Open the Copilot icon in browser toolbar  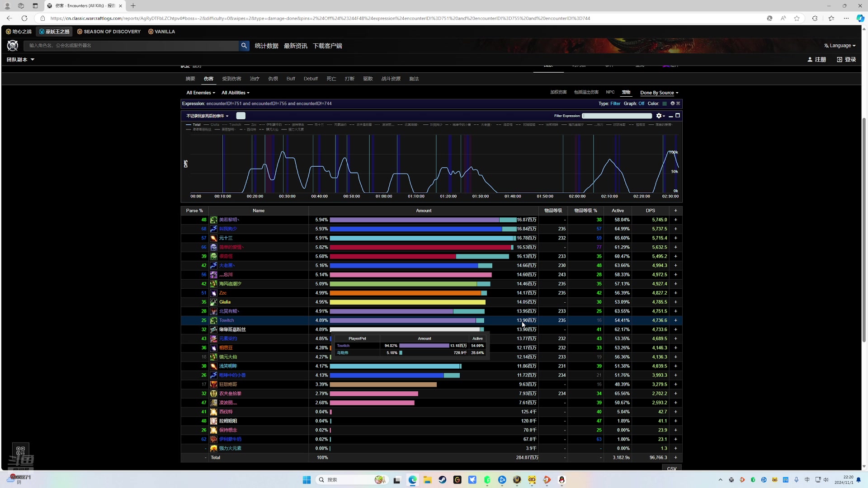[860, 19]
